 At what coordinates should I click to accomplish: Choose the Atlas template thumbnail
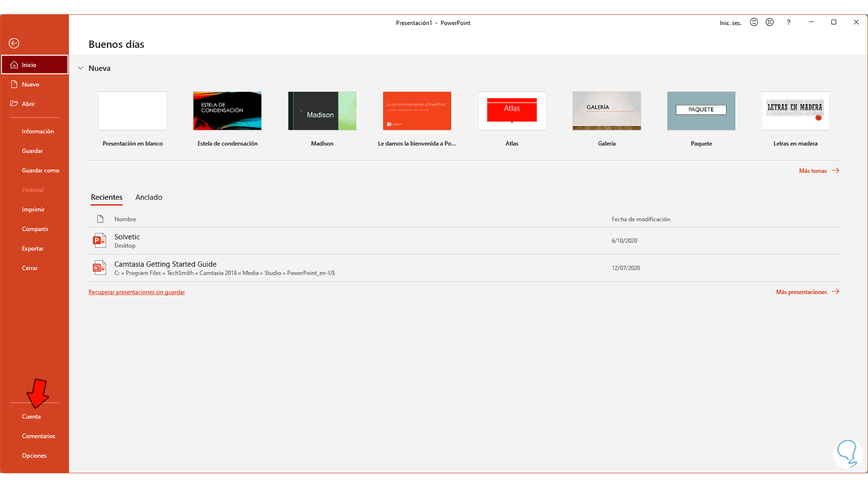(x=512, y=111)
